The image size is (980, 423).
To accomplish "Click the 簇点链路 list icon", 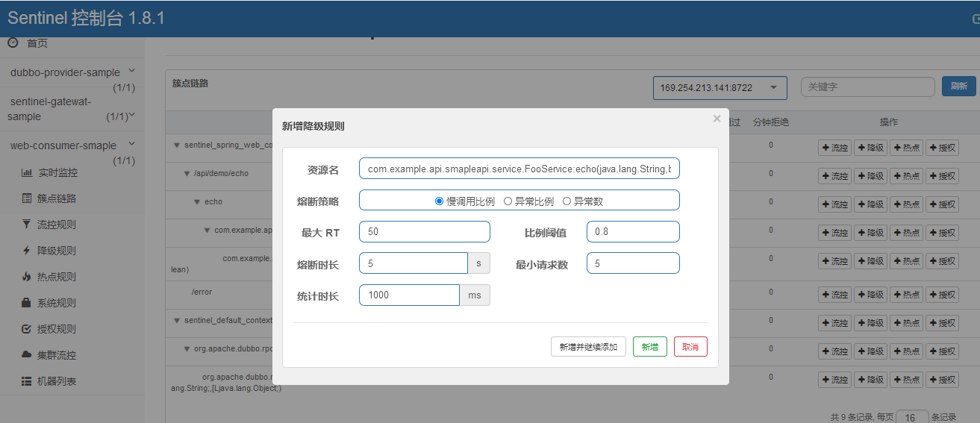I will pos(27,198).
